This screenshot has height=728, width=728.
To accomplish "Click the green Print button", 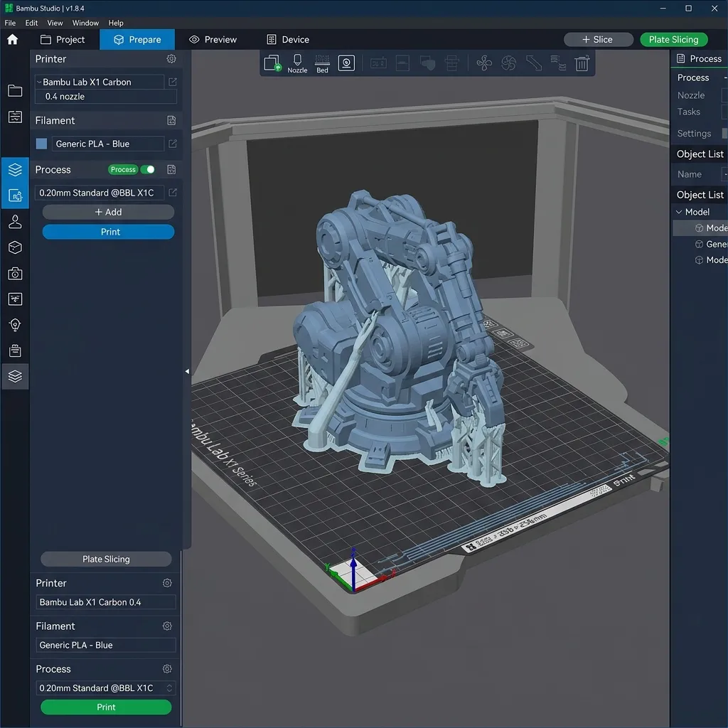I will (x=106, y=707).
